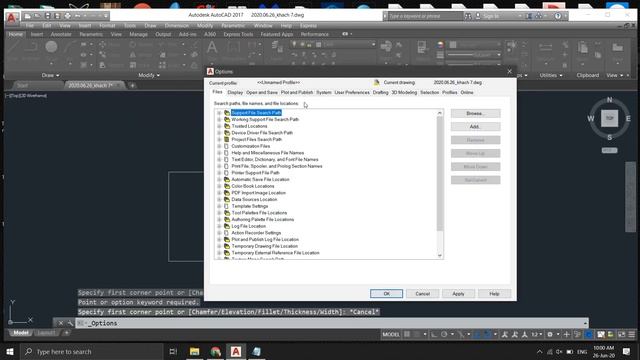This screenshot has height=360, width=640.
Task: Click the Help question mark icon in title bar
Action: pos(558,16)
